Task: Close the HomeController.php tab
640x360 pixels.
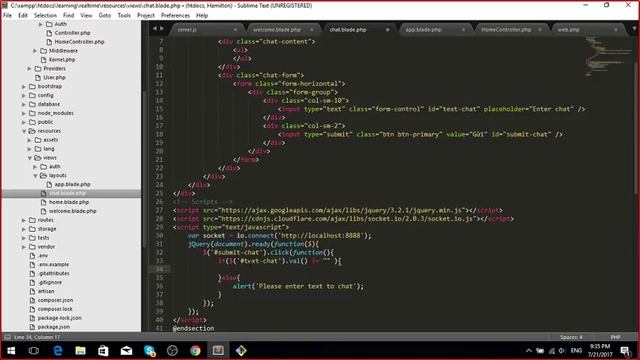Action: click(540, 30)
